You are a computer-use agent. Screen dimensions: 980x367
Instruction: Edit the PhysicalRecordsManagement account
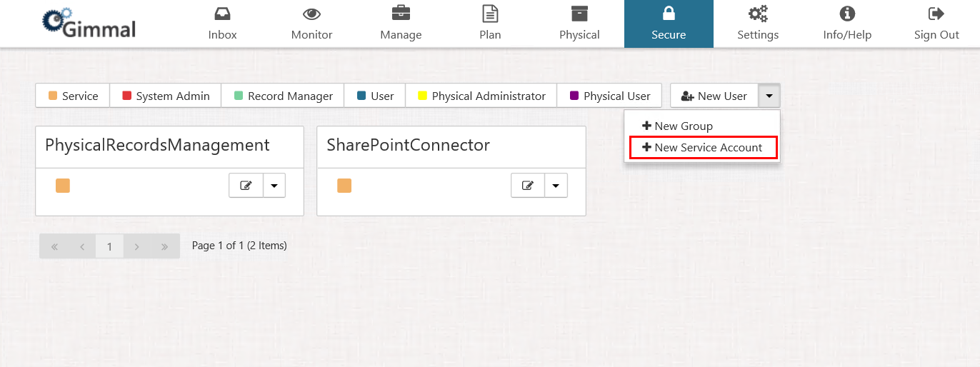coord(246,185)
